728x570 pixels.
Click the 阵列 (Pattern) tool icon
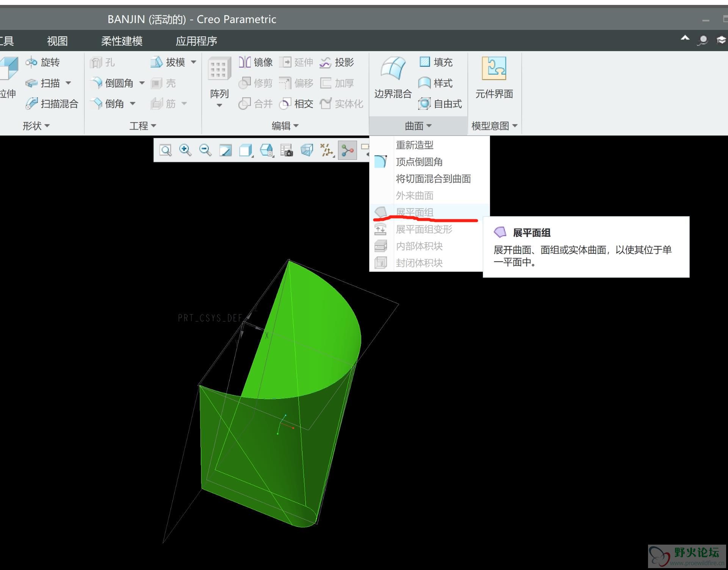pyautogui.click(x=219, y=69)
